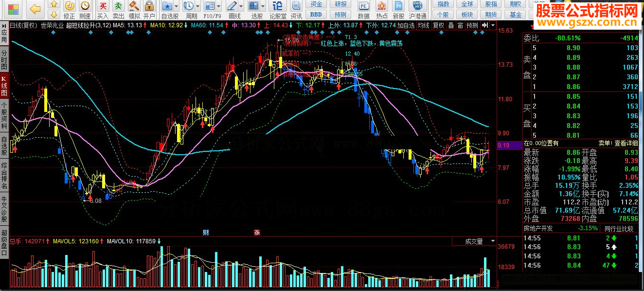Select the K线图 sidebar tab
This screenshot has width=644, height=291.
coord(4,86)
